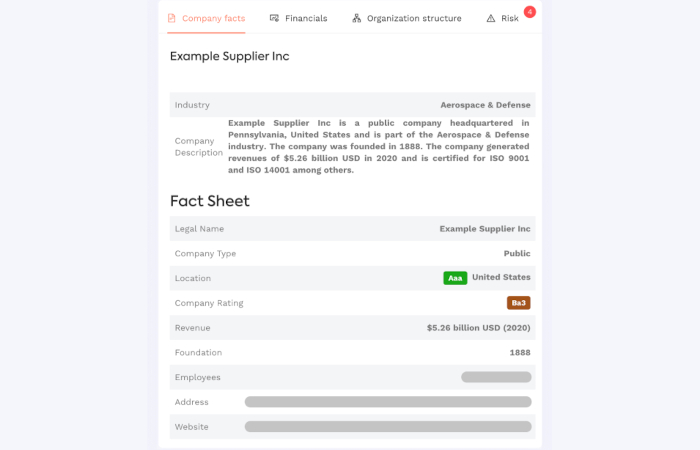This screenshot has height=450, width=700.
Task: Click the $5.26 billion USD revenue value
Action: coord(478,328)
